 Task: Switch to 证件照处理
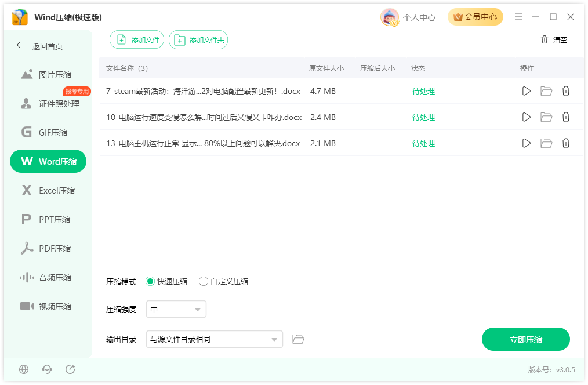point(48,104)
